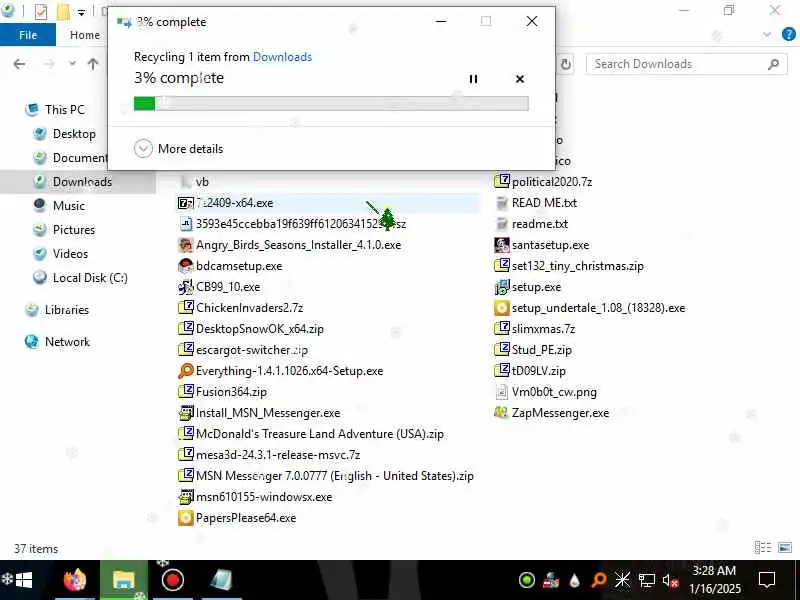This screenshot has width=800, height=600.
Task: Select McDonald's Treasure Land Adventure (USA).zip
Action: [x=311, y=434]
